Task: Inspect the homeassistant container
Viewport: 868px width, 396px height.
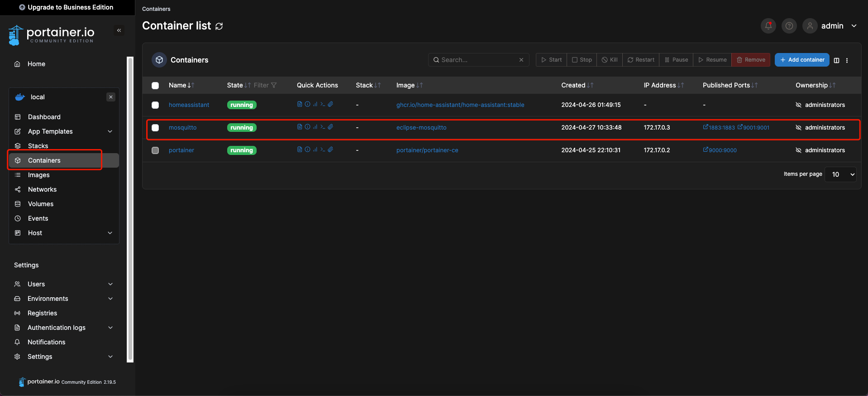Action: (307, 104)
